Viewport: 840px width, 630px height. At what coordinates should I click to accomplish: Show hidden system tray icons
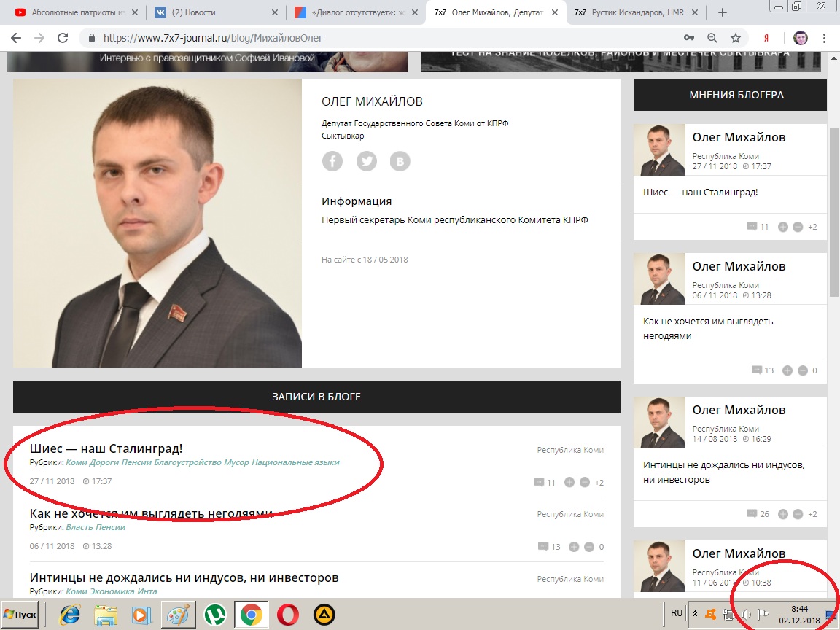695,614
